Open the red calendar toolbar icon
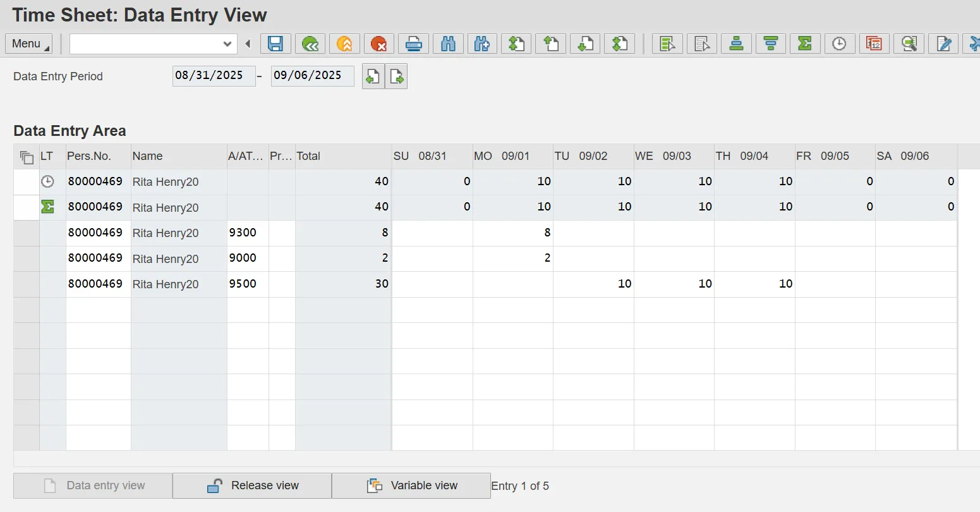The width and height of the screenshot is (980, 512). coord(874,44)
